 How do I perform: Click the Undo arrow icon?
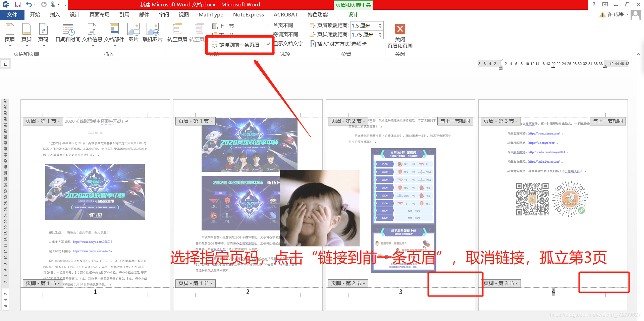click(29, 4)
